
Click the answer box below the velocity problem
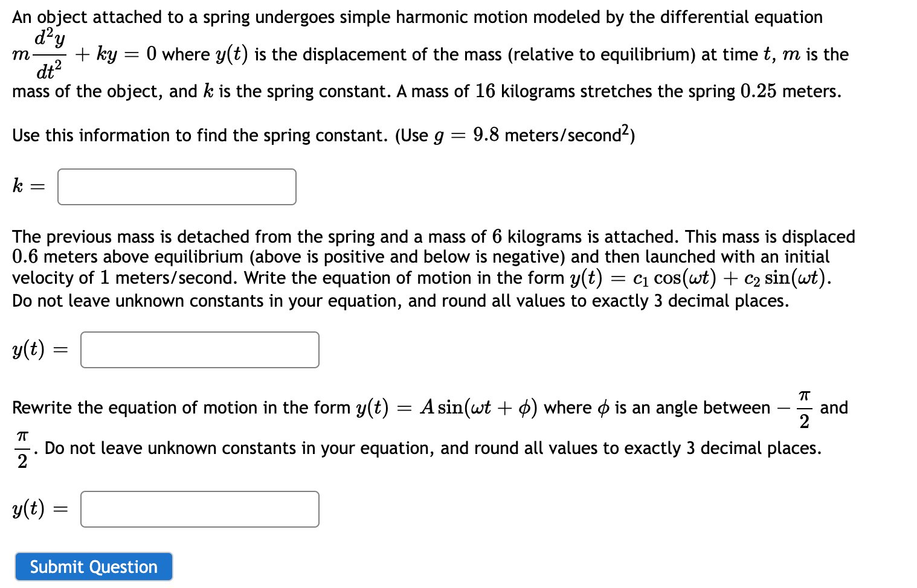click(200, 350)
